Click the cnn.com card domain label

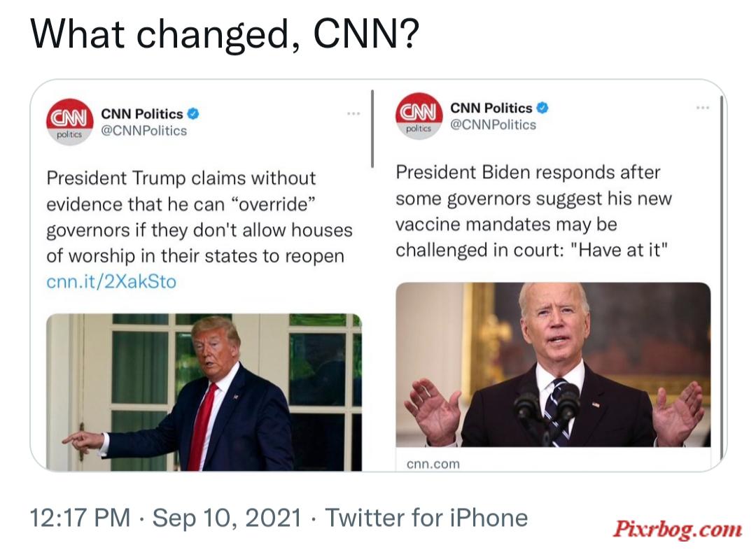[433, 464]
